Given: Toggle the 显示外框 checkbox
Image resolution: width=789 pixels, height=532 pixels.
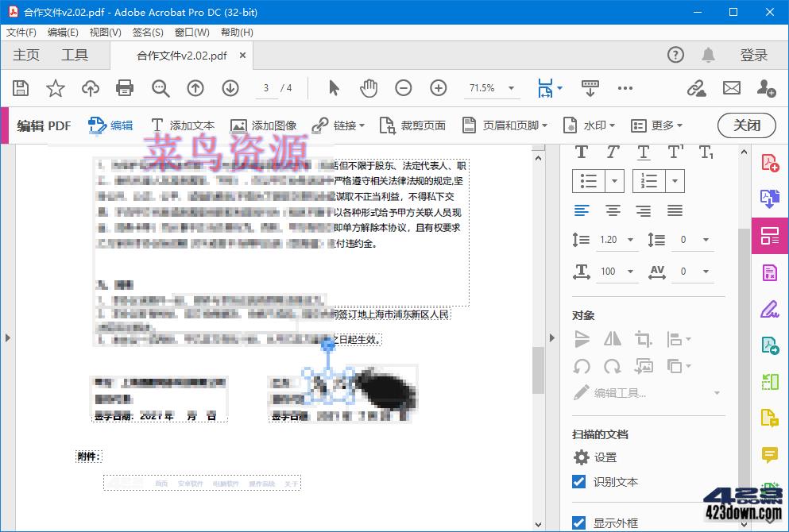Looking at the screenshot, I should 579,522.
